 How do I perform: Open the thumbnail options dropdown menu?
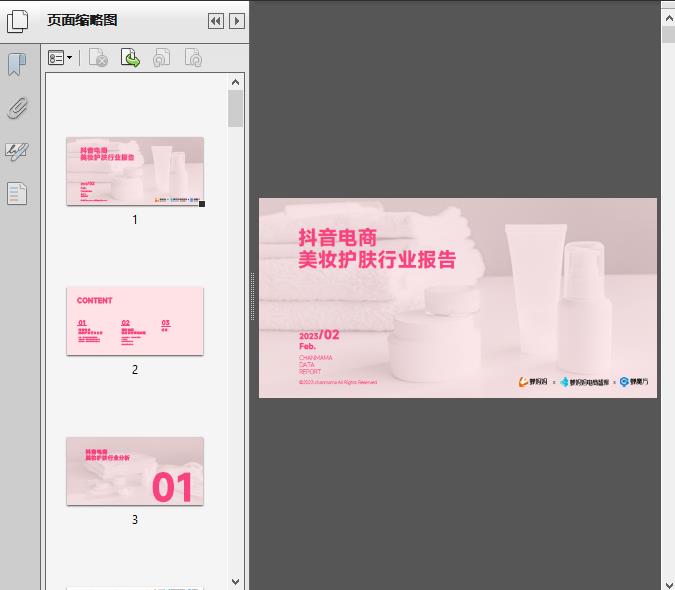(x=60, y=58)
